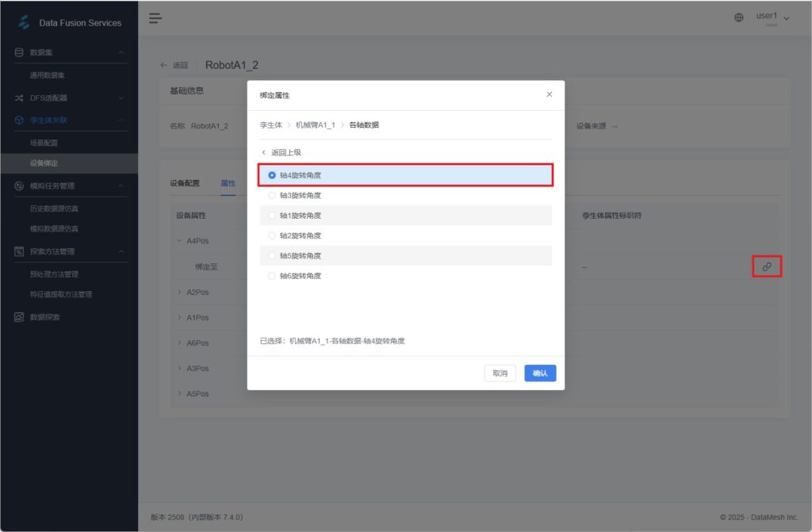Expand the DFS适配器 sidebar group chevron
The width and height of the screenshot is (812, 532).
click(121, 98)
